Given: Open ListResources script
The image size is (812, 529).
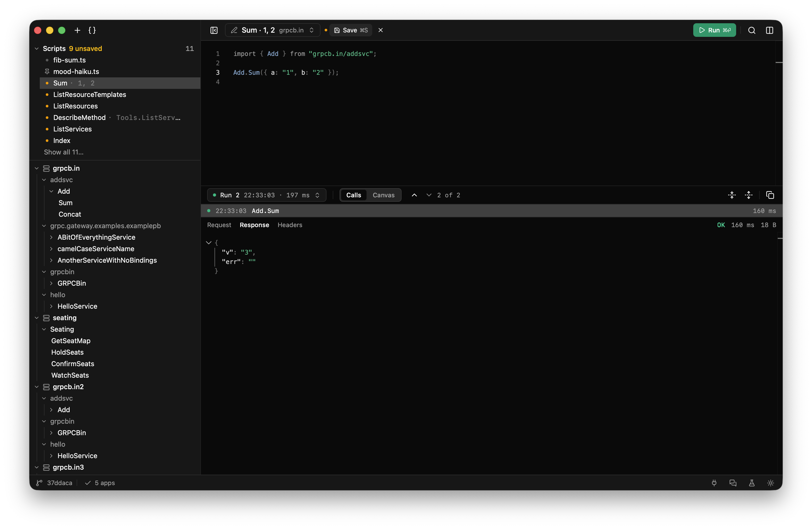Looking at the screenshot, I should [120, 106].
